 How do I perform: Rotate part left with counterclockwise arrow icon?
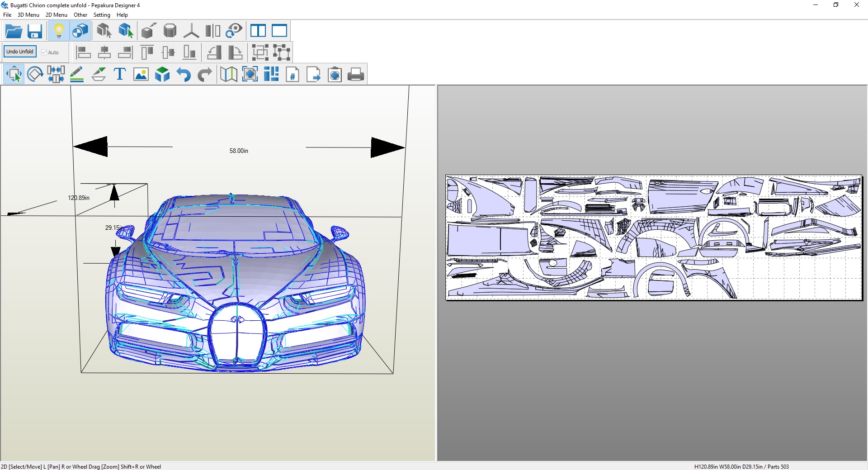click(x=214, y=52)
